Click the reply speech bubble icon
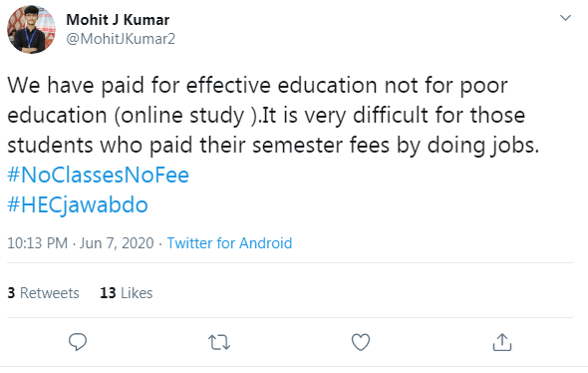The height and width of the screenshot is (373, 588). [x=78, y=342]
